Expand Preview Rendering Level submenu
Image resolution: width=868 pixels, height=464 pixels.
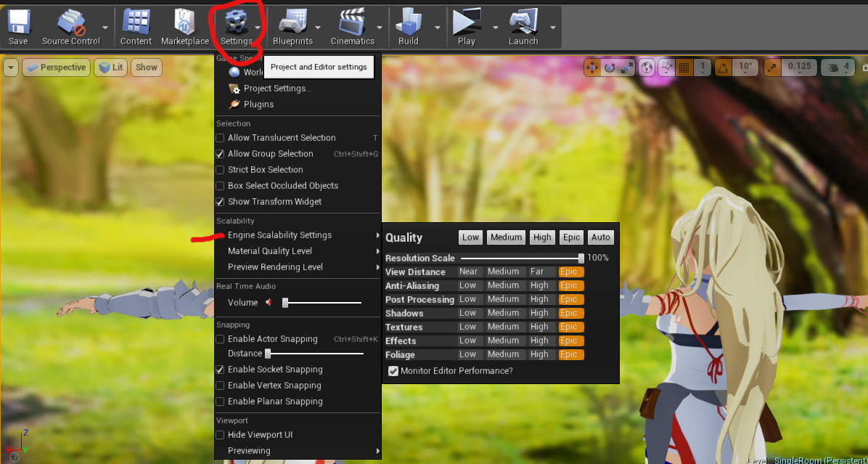coord(298,267)
